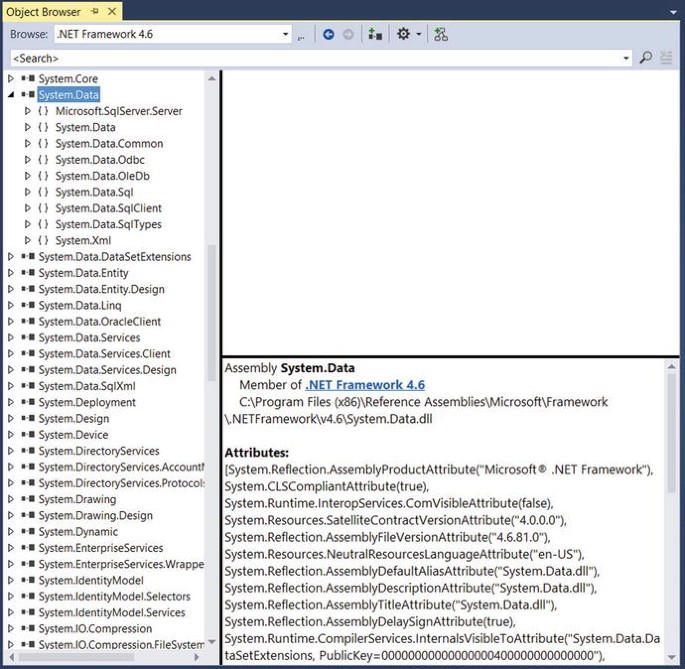The image size is (685, 669).
Task: Click the Find Symbol toolbar icon
Action: [441, 34]
